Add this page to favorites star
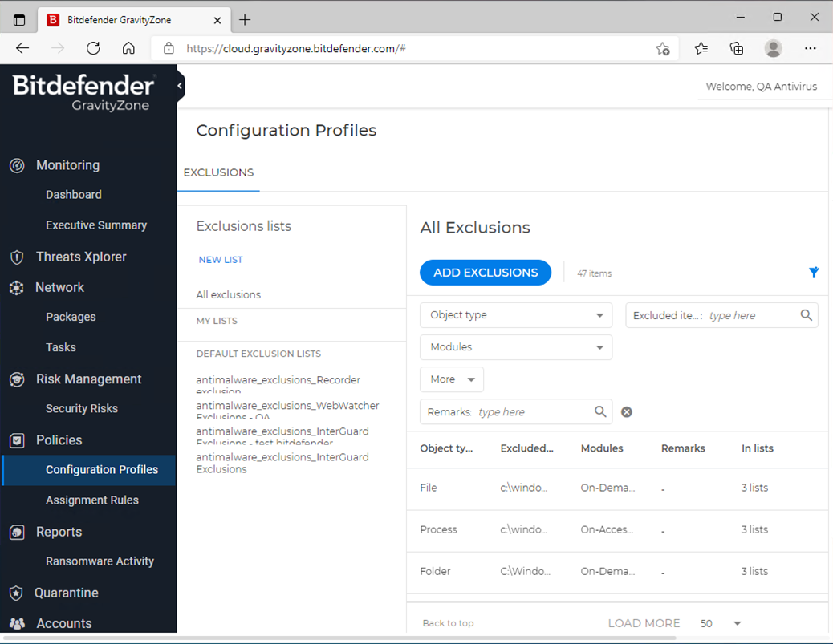Screen dimensions: 833x644 [x=663, y=49]
